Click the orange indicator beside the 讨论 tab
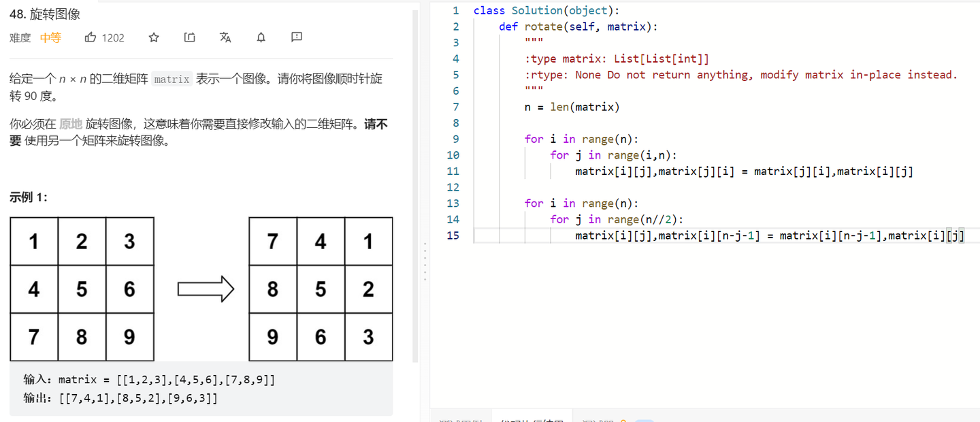The image size is (980, 422). (623, 421)
